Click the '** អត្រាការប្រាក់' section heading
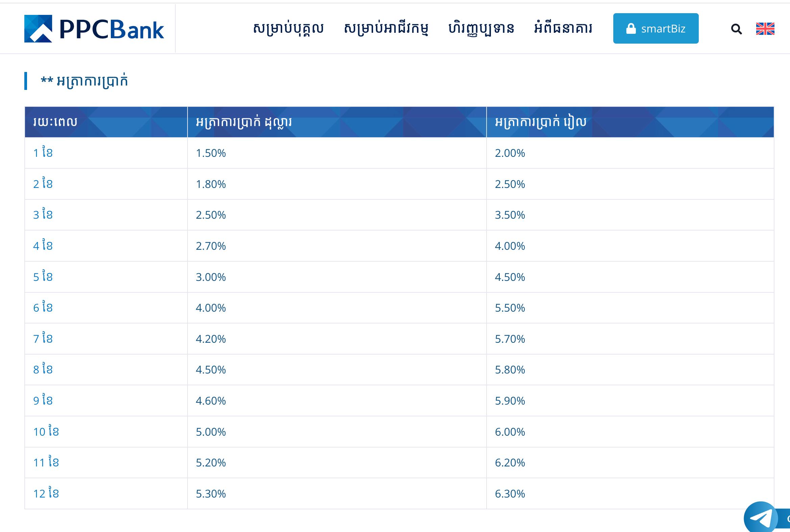This screenshot has width=790, height=532. (x=84, y=81)
